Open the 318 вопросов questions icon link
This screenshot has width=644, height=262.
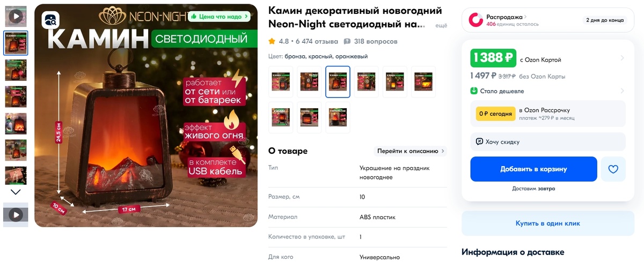click(347, 41)
